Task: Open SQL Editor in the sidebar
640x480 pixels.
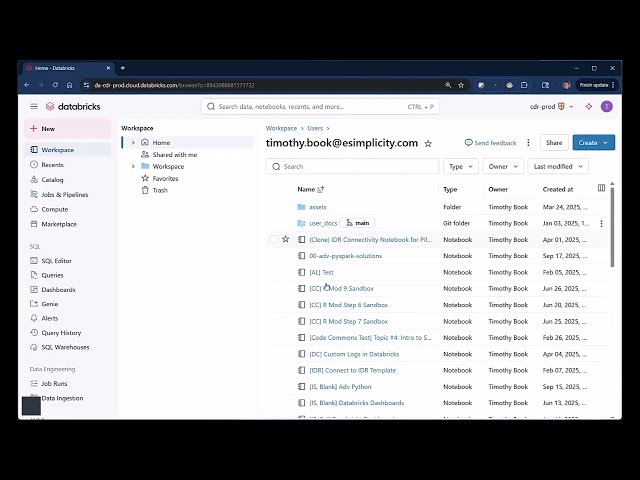Action: [x=56, y=260]
